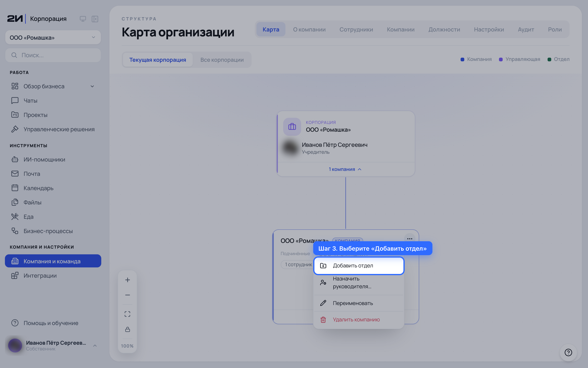This screenshot has height=368, width=588.
Task: Collapse the sidebar with the panel icon
Action: click(x=95, y=19)
